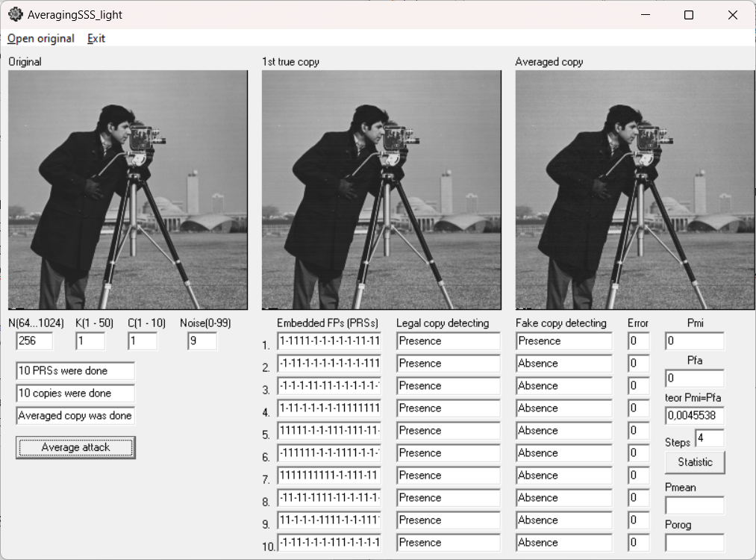Click the K(1 - 50) input field
The image size is (756, 560).
click(90, 341)
